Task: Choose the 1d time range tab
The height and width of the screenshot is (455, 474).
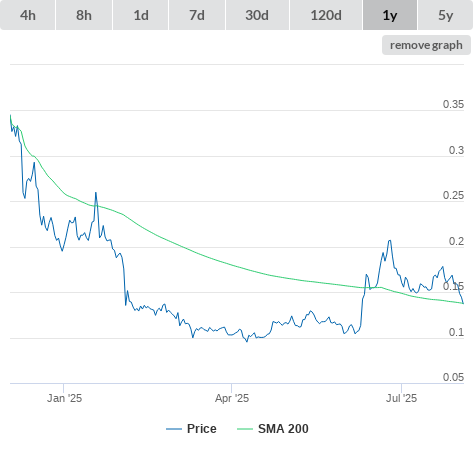Action: tap(141, 15)
